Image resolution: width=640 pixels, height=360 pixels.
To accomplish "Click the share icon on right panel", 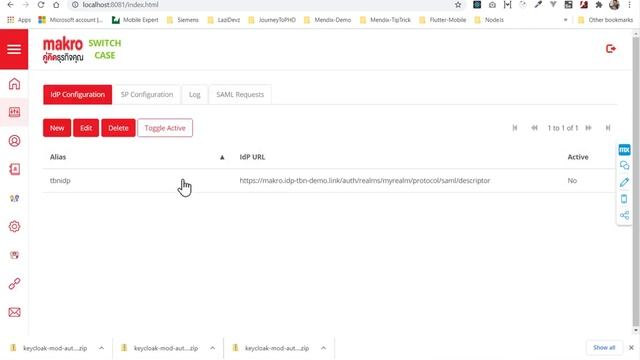I will click(624, 215).
